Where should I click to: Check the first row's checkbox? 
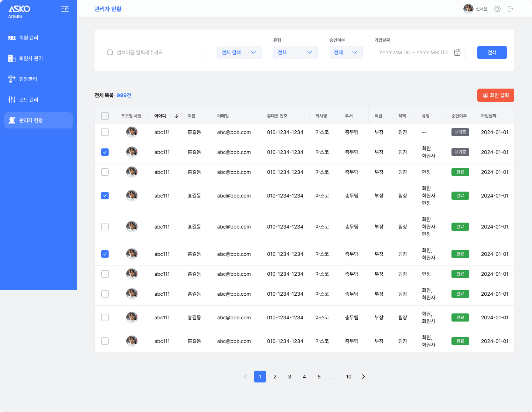click(105, 132)
